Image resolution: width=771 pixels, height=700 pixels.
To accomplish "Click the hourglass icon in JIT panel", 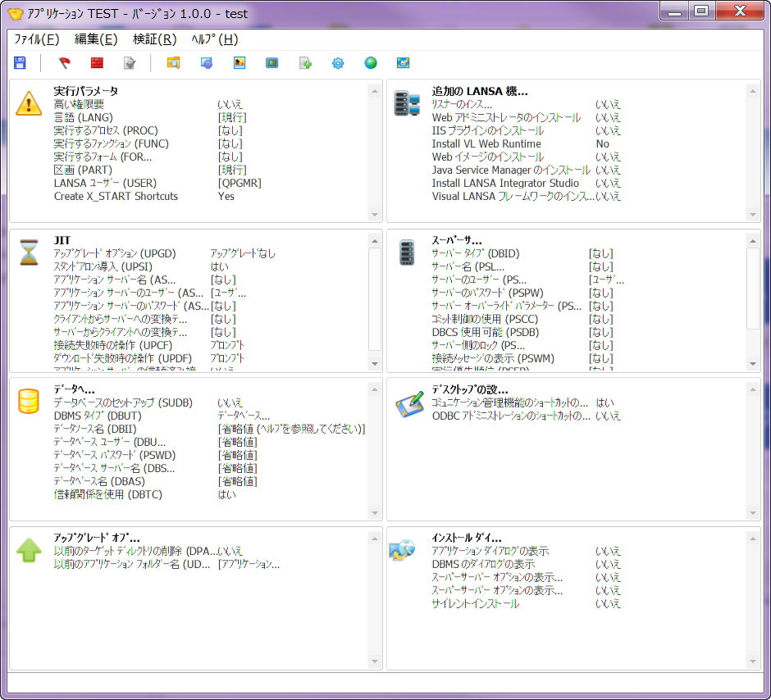I will [29, 252].
